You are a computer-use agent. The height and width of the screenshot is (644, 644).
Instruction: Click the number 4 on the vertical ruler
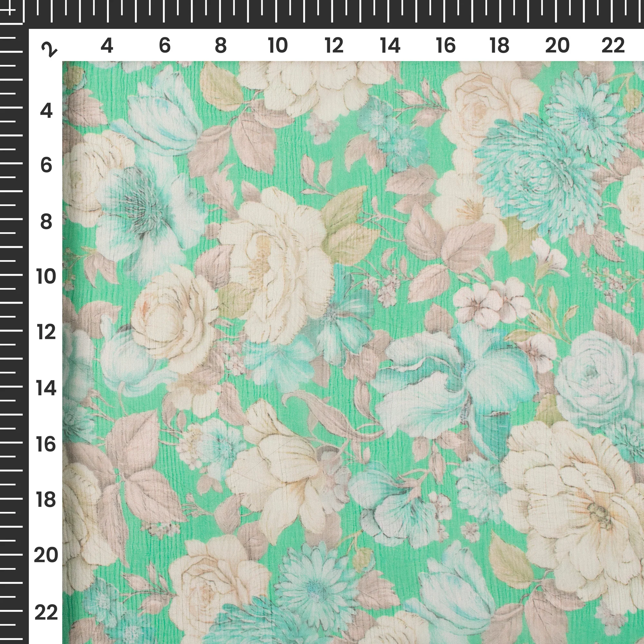pos(46,111)
